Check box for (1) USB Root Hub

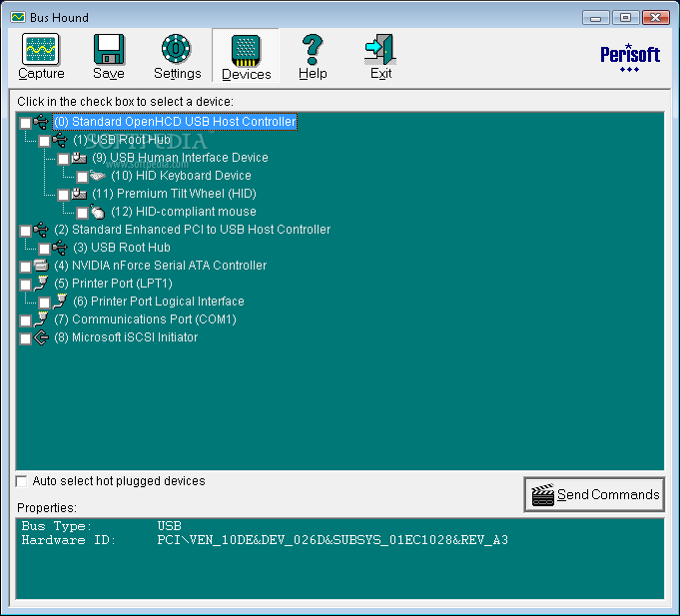point(44,141)
